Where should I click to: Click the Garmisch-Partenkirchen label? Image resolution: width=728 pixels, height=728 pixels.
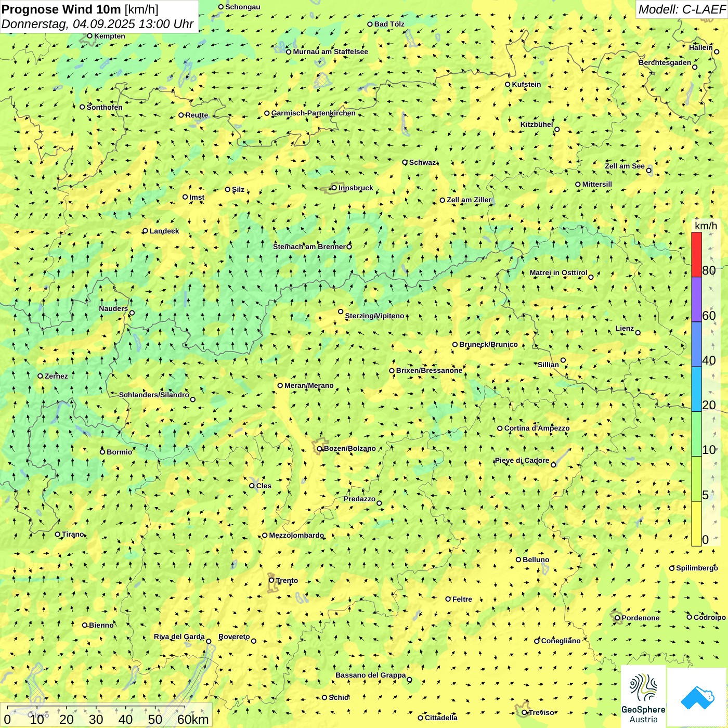pyautogui.click(x=314, y=113)
